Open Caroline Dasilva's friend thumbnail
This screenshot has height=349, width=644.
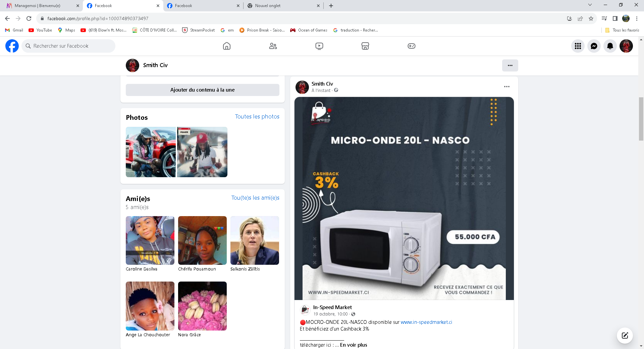150,240
